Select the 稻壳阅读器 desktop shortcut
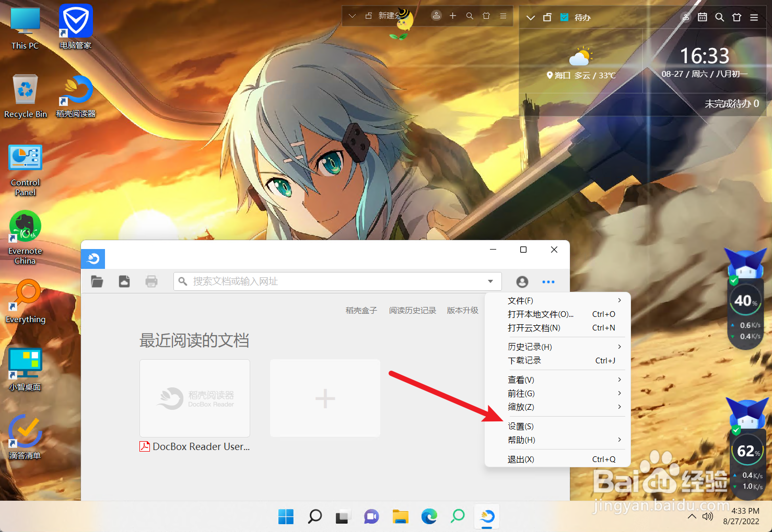772x532 pixels. (x=76, y=97)
